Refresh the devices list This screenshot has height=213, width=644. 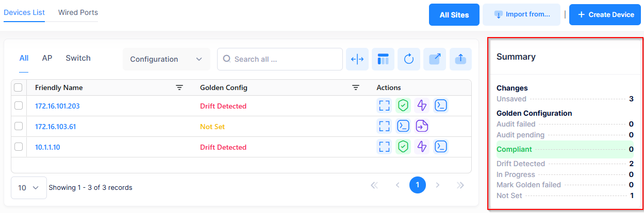point(409,59)
